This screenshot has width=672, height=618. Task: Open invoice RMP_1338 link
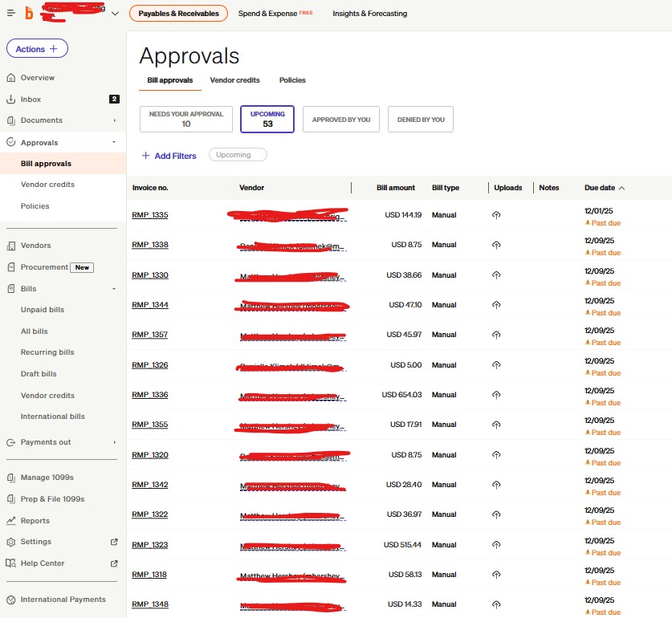(x=150, y=245)
